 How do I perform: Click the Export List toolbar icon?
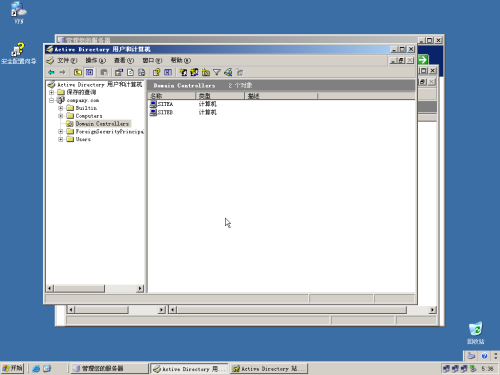(142, 72)
